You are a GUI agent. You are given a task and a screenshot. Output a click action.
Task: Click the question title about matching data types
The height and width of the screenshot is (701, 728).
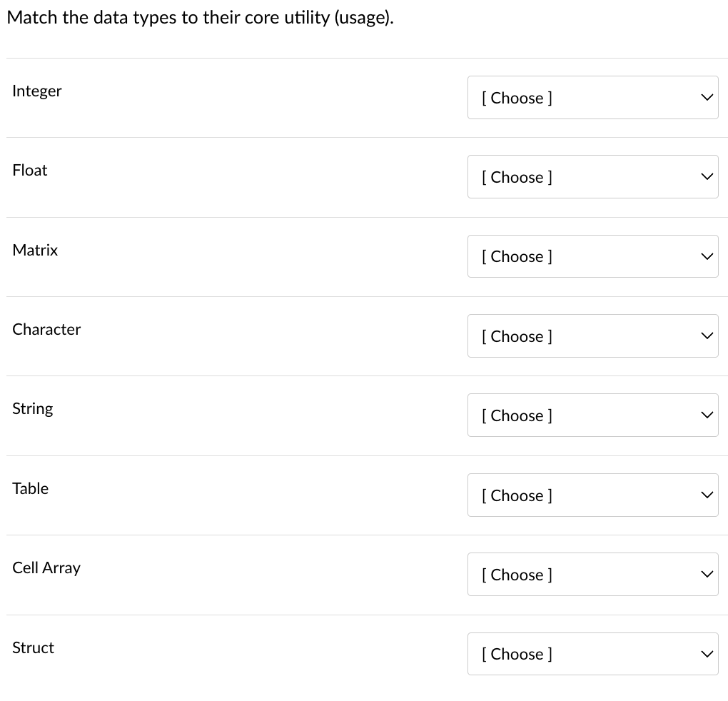click(200, 17)
